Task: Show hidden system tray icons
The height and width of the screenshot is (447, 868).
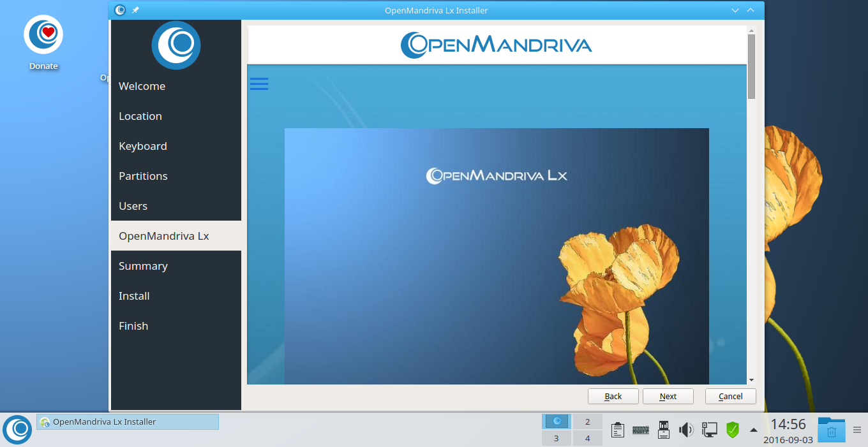Action: (x=754, y=429)
